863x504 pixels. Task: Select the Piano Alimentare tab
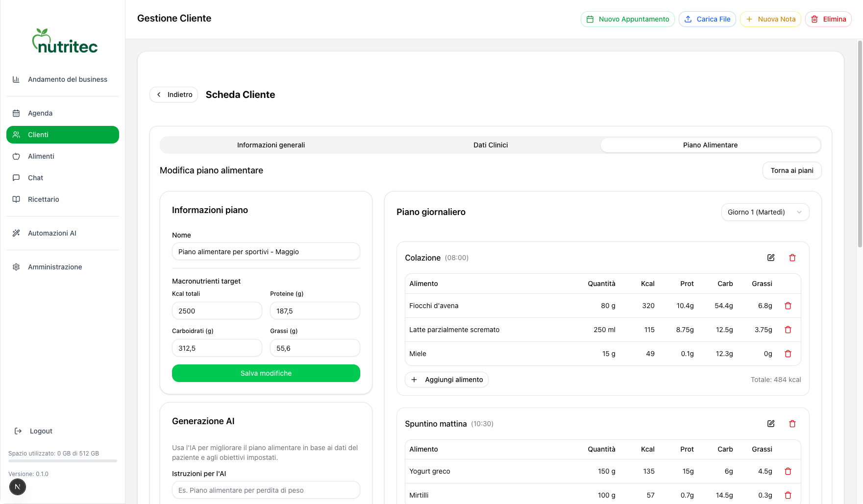tap(710, 145)
